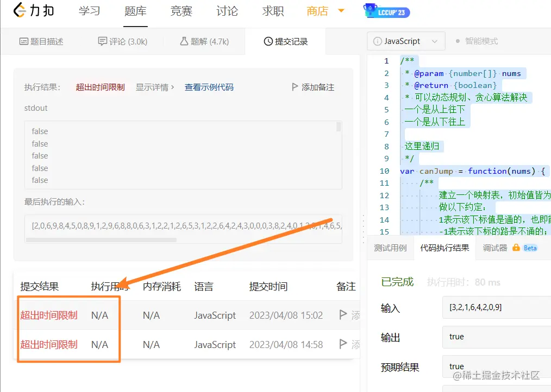Switch to the 测试用例 tab
Screen dimensions: 551x392
(390, 248)
